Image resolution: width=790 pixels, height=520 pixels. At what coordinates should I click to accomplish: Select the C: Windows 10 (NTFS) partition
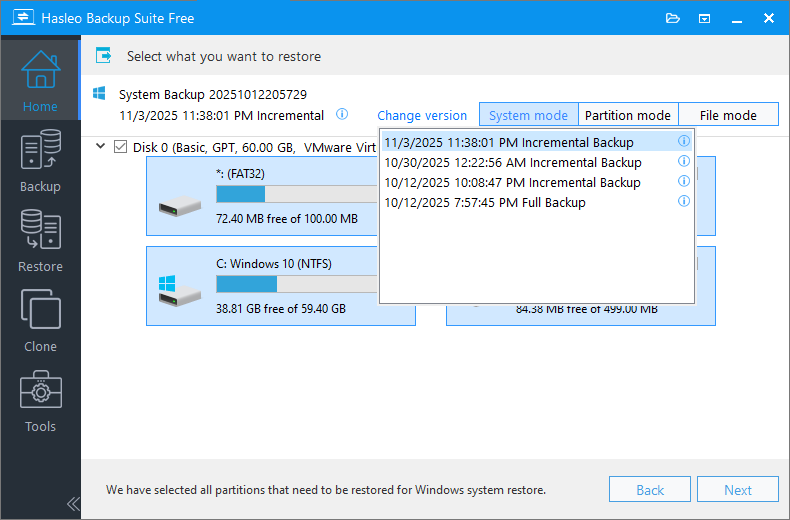point(280,286)
